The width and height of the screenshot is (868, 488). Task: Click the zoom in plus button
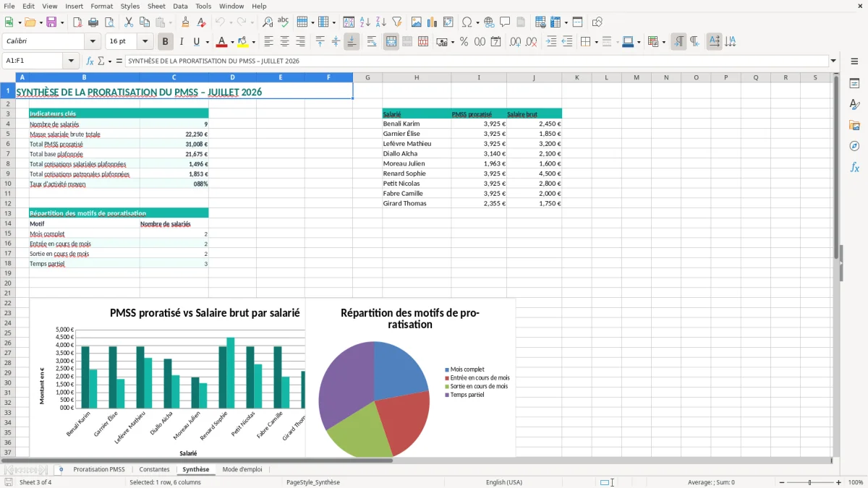[839, 482]
